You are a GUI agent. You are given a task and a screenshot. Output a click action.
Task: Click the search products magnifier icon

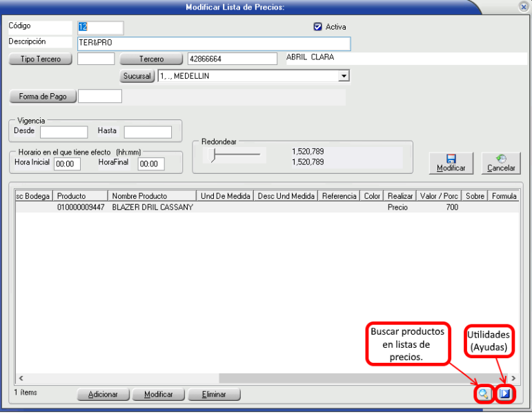pos(483,394)
